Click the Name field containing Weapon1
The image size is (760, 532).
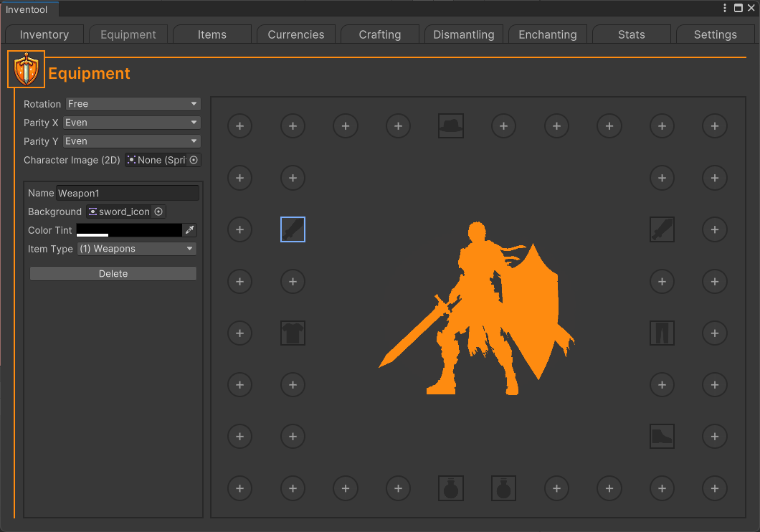tap(127, 193)
